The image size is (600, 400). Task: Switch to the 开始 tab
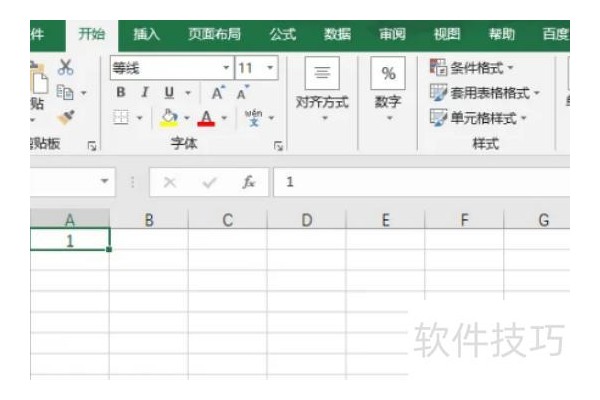(91, 34)
